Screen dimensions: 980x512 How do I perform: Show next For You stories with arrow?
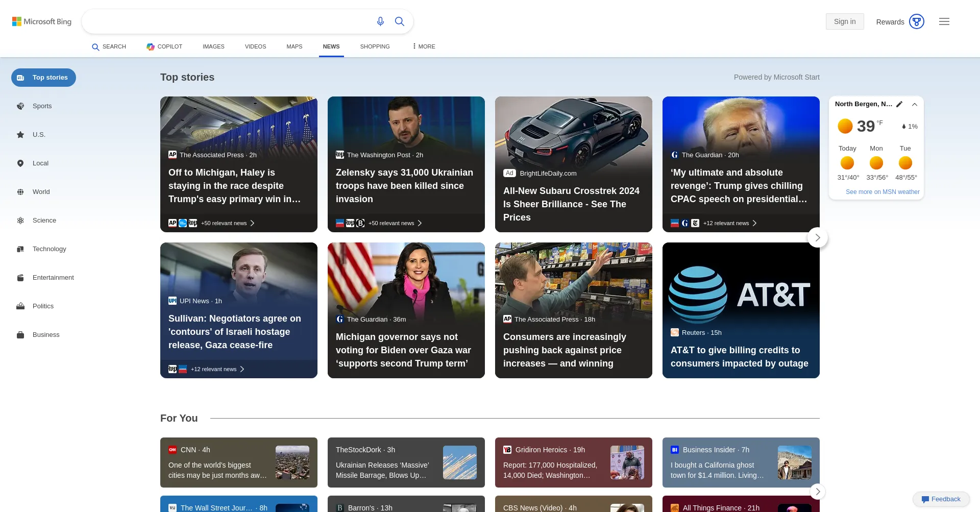818,492
